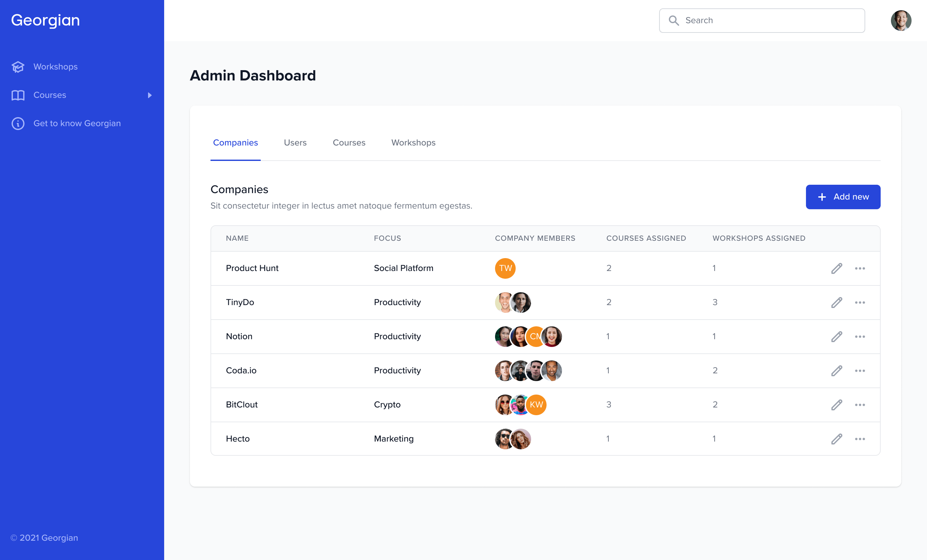Image resolution: width=927 pixels, height=560 pixels.
Task: Click the TW member avatar
Action: 505,268
